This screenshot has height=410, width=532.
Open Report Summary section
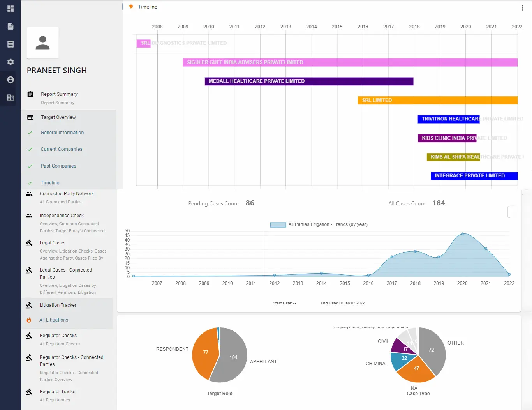59,94
